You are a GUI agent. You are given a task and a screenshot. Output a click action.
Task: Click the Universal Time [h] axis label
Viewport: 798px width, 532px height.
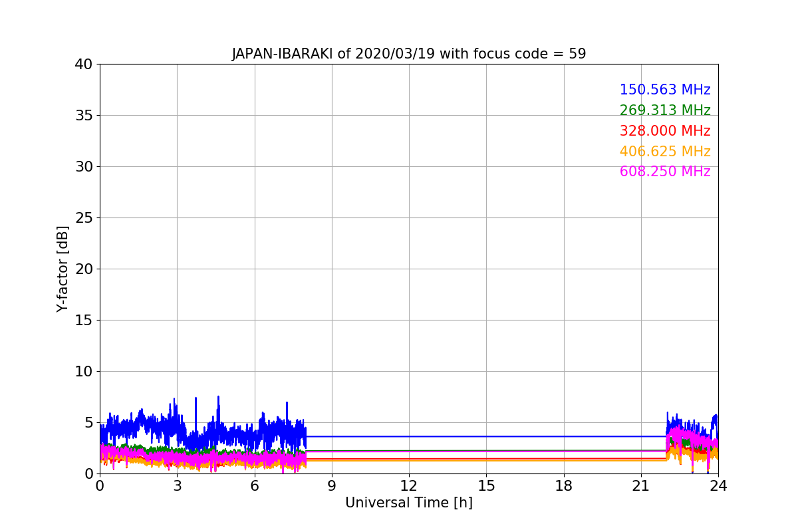409,503
